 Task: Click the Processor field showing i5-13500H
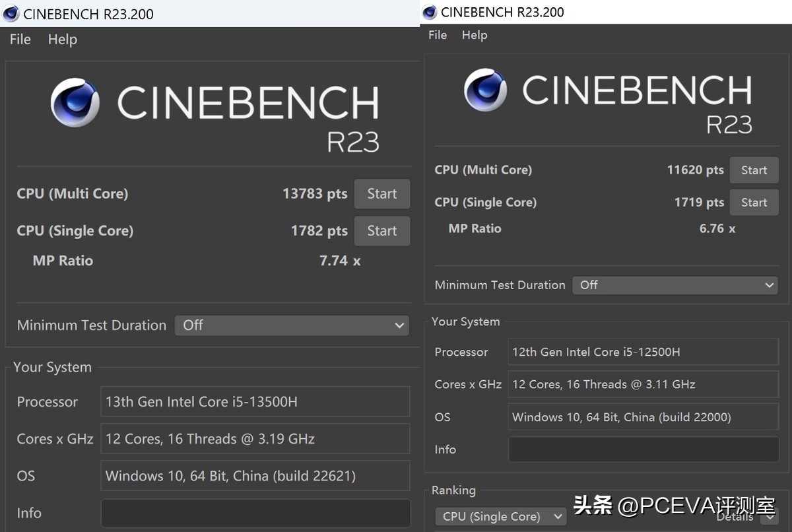(x=255, y=402)
